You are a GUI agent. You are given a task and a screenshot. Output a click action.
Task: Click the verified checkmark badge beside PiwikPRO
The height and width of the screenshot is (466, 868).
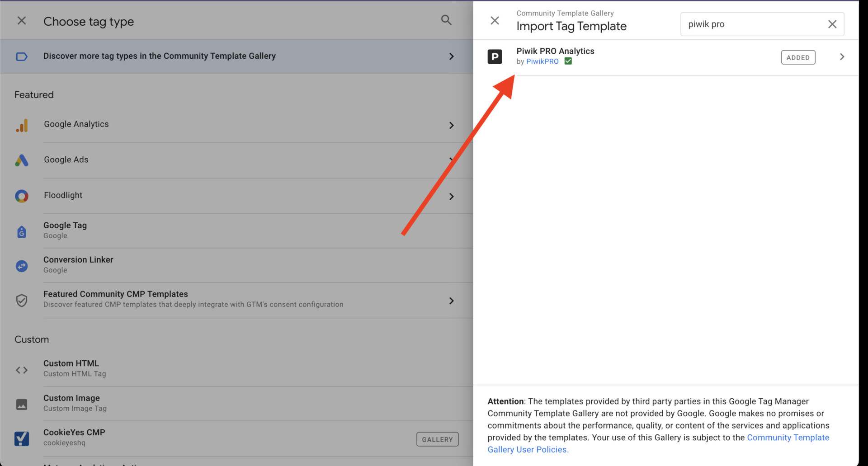[x=568, y=61]
